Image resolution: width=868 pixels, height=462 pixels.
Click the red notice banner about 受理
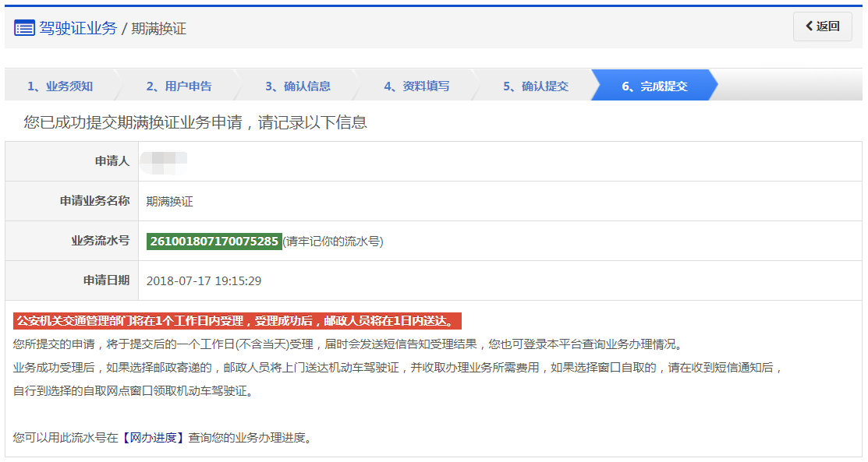point(237,321)
